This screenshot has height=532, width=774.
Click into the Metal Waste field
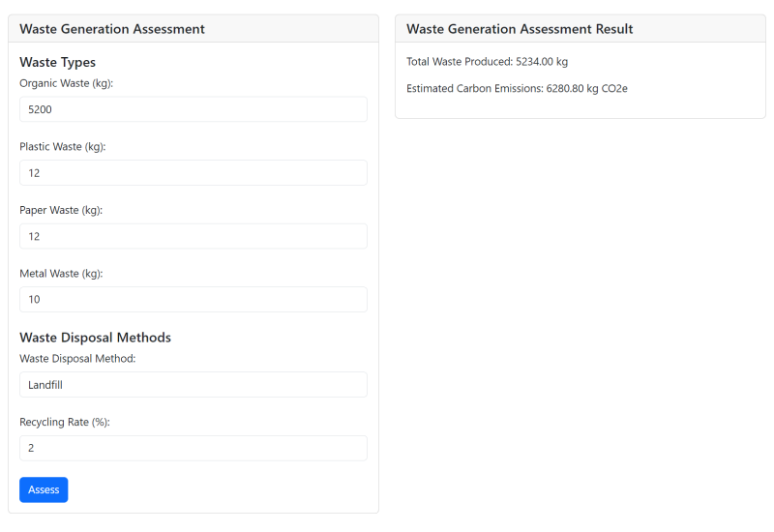[x=193, y=299]
